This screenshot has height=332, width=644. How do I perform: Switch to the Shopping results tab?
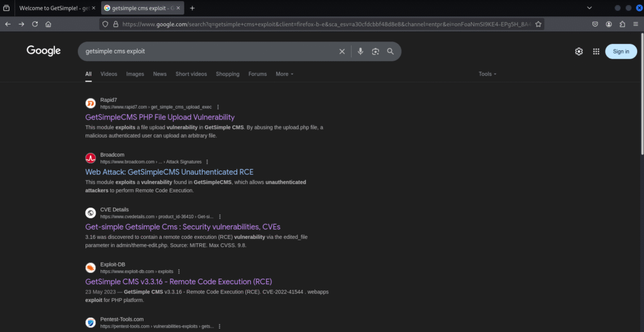(228, 74)
